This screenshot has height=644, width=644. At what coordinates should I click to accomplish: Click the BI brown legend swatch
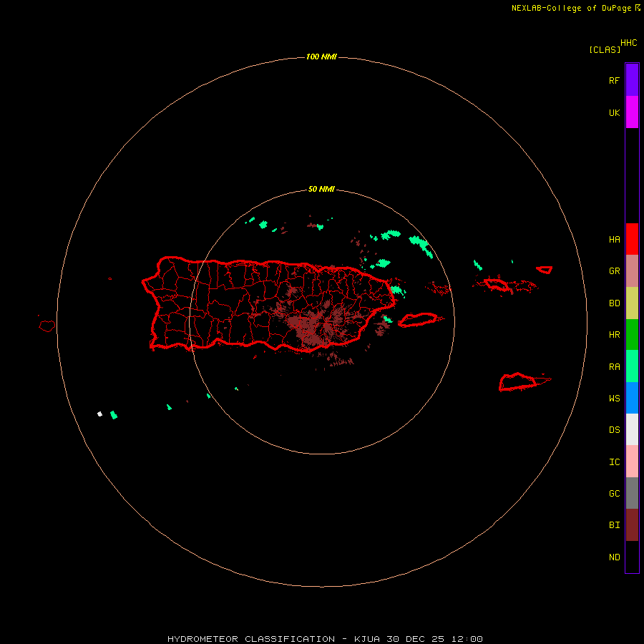[632, 525]
